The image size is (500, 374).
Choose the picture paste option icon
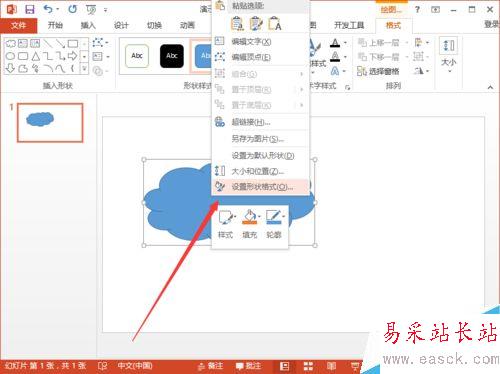click(256, 24)
